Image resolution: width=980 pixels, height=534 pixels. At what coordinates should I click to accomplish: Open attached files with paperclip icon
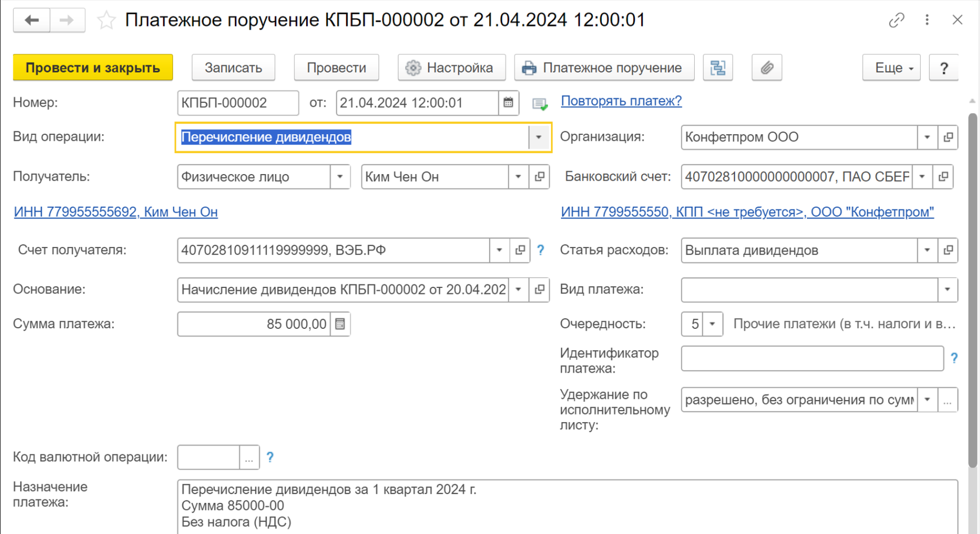click(x=767, y=67)
